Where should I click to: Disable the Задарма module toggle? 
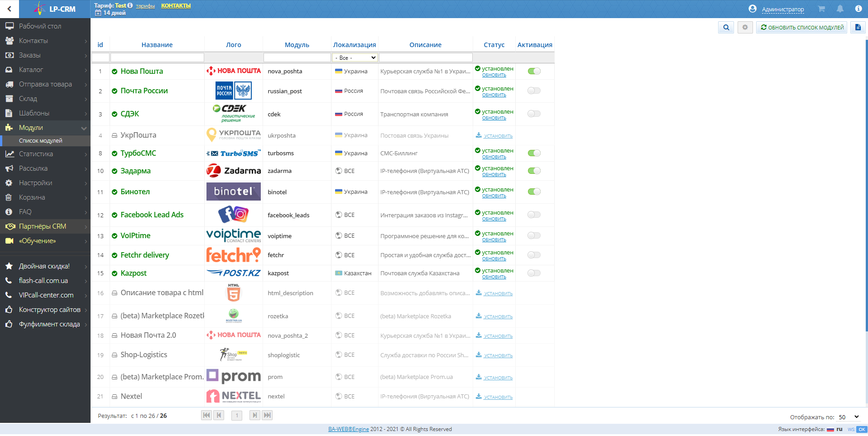point(534,171)
